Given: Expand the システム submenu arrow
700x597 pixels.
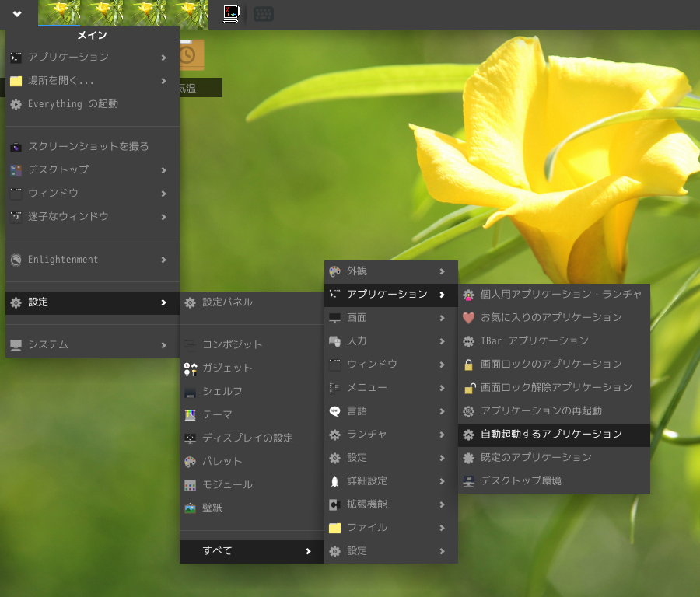Looking at the screenshot, I should click(163, 345).
